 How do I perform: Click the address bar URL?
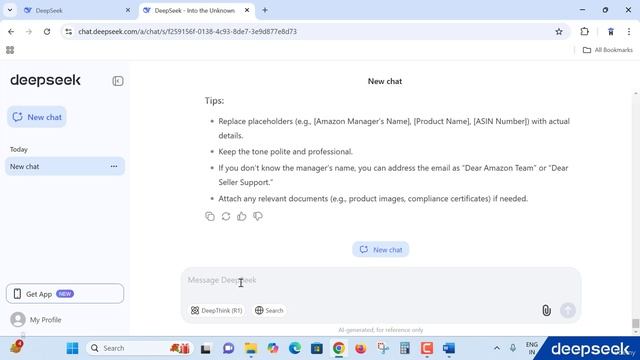pyautogui.click(x=187, y=31)
